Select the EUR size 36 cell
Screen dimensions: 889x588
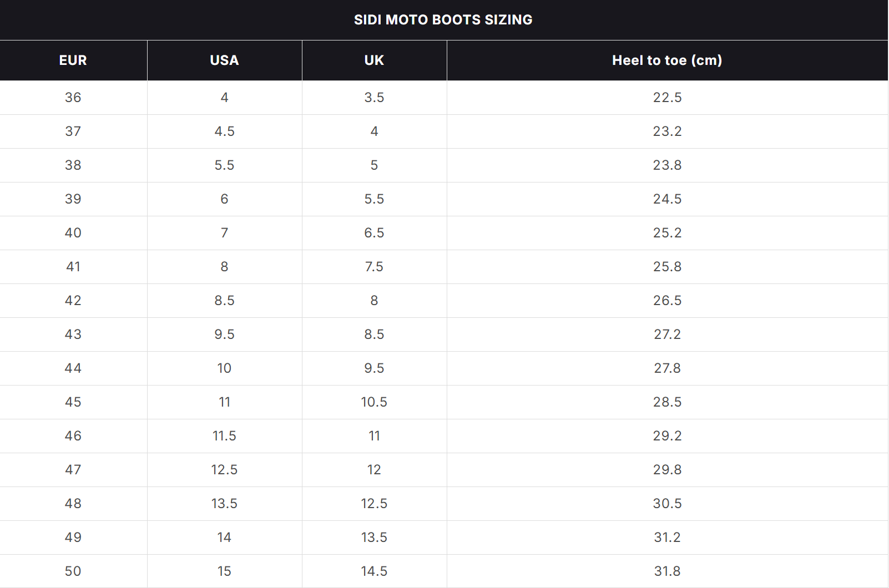(x=73, y=98)
